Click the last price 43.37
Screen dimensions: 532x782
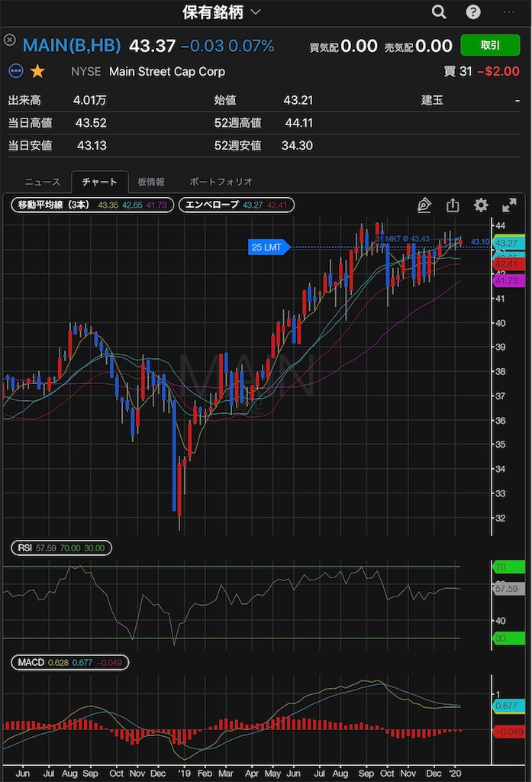152,46
